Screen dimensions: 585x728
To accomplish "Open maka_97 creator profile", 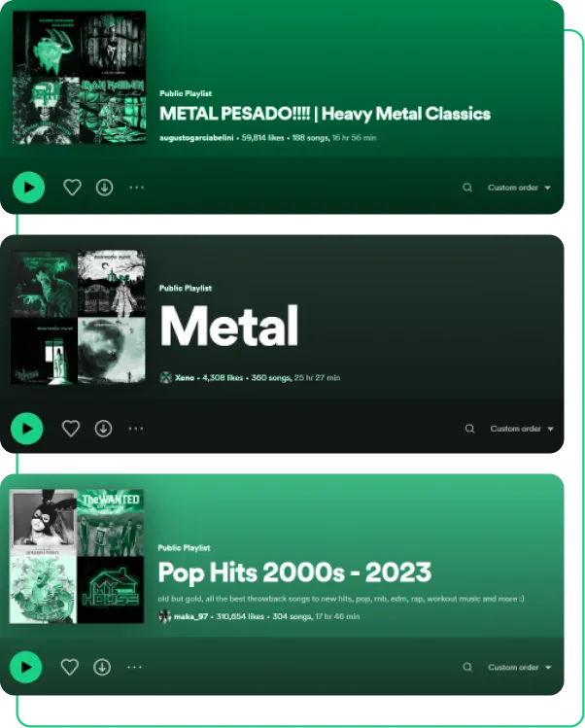I will [x=190, y=616].
